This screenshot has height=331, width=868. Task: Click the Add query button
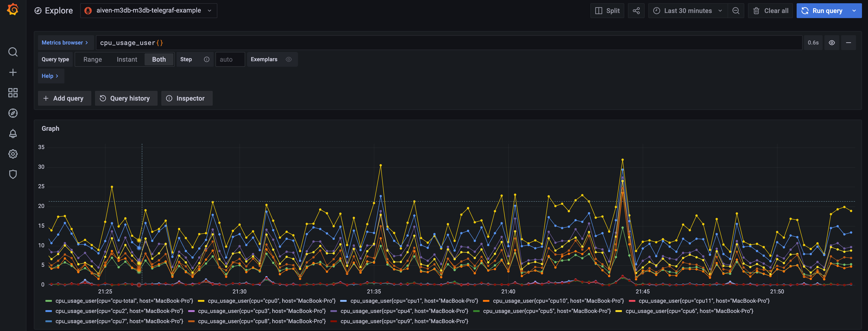(x=64, y=98)
